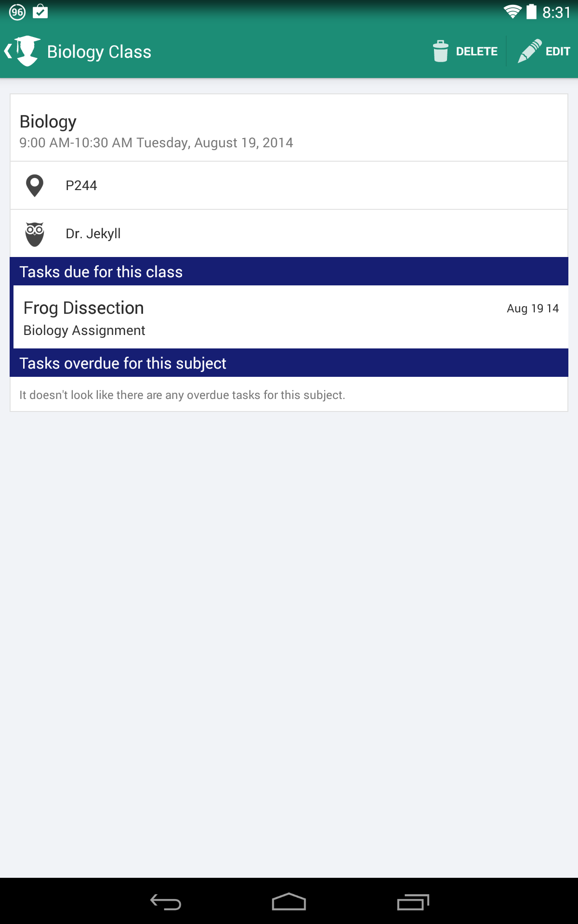Tap the back chevron arrow
This screenshot has height=924, width=578.
tap(8, 51)
